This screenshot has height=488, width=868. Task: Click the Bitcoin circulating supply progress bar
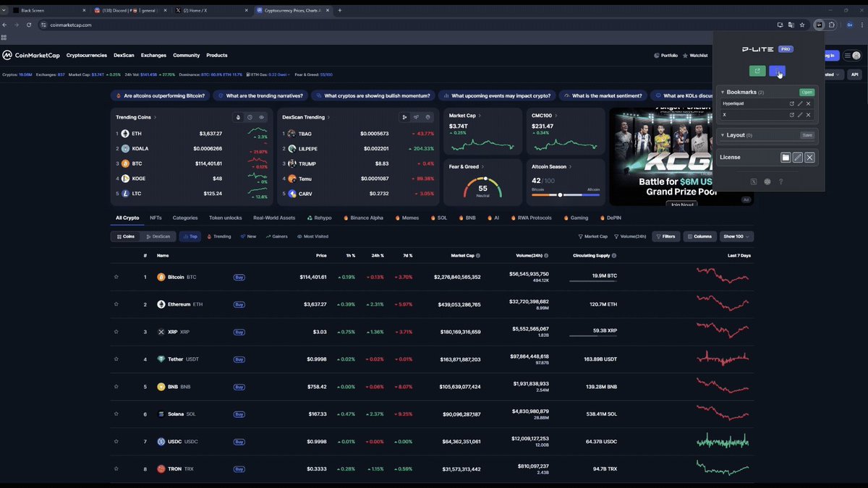(593, 281)
